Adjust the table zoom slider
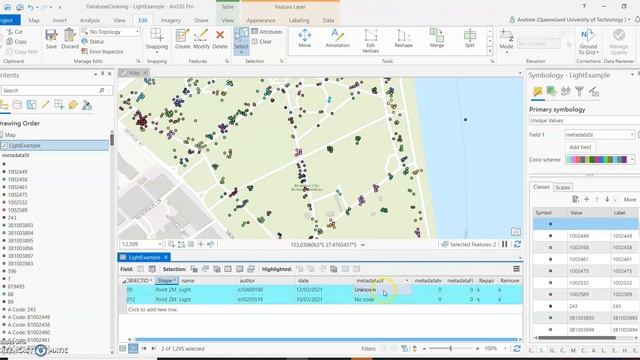This screenshot has height=360, width=640. pyautogui.click(x=451, y=349)
